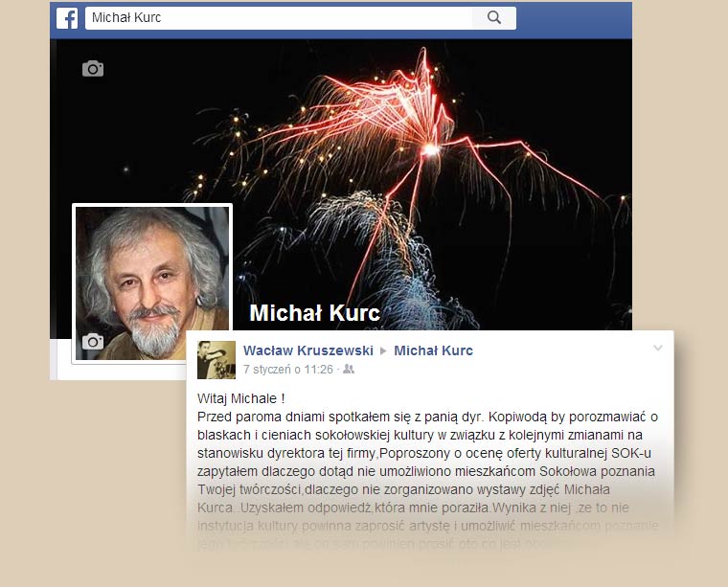Viewport: 728px width, 587px height.
Task: Click the cover photo camera icon
Action: [93, 69]
